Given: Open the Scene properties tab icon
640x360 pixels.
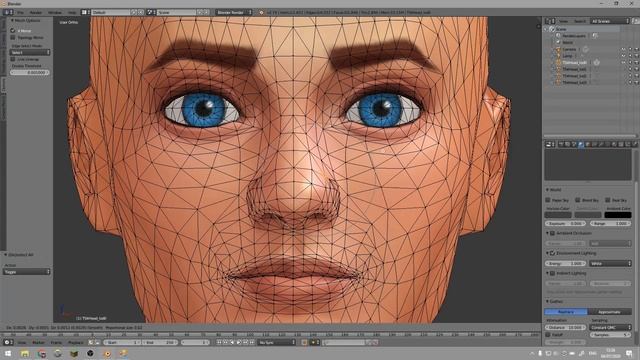Looking at the screenshot, I should (x=573, y=144).
